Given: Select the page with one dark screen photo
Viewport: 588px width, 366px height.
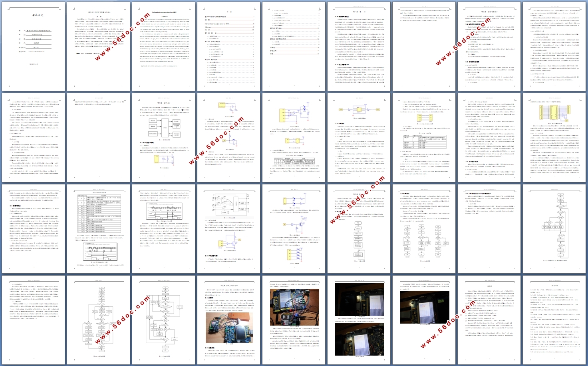Looking at the screenshot, I should [x=424, y=320].
